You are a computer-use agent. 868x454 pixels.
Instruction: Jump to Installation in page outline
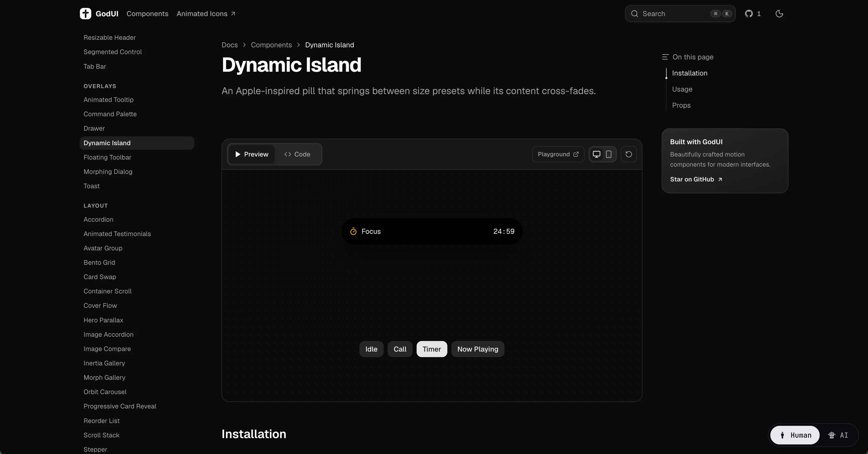[x=690, y=73]
